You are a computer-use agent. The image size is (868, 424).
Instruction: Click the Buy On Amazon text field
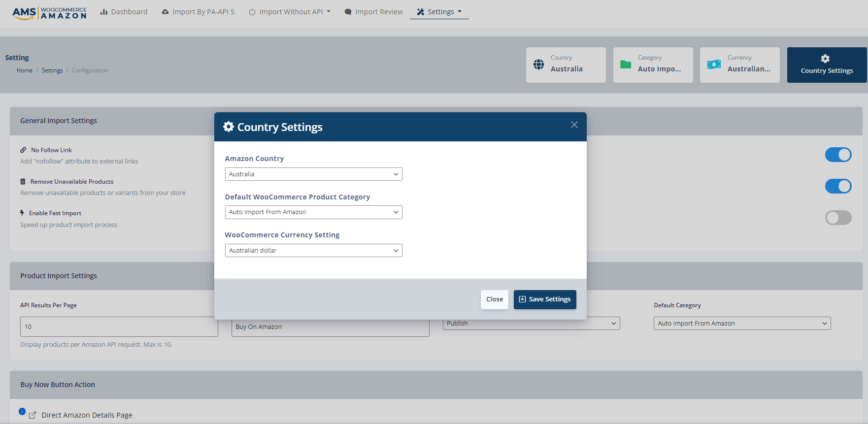331,327
